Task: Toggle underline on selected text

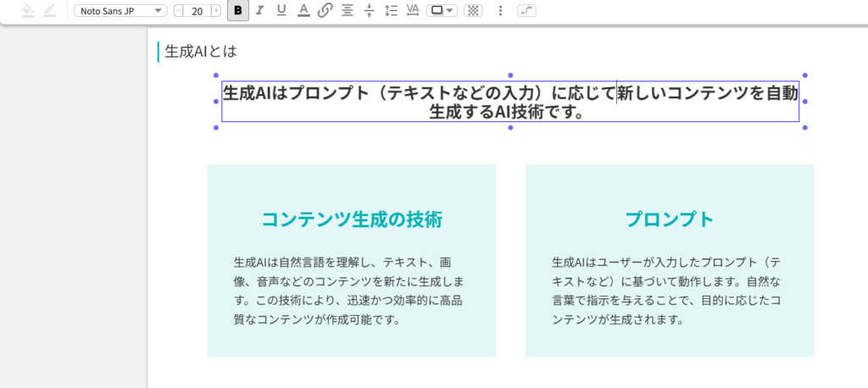Action: tap(281, 10)
